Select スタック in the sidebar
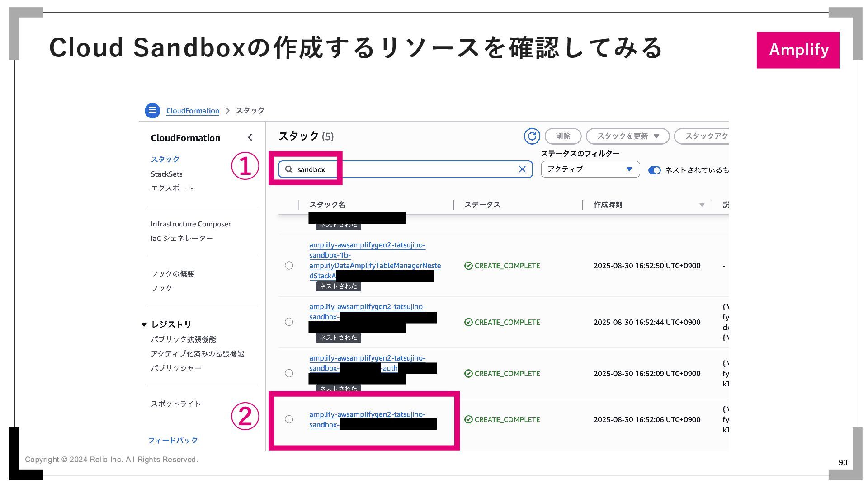Viewport: 868px width, 488px height. 165,159
